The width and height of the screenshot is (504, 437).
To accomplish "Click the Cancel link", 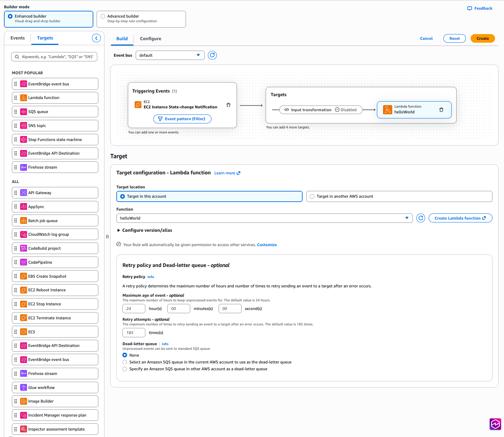I will coord(426,38).
